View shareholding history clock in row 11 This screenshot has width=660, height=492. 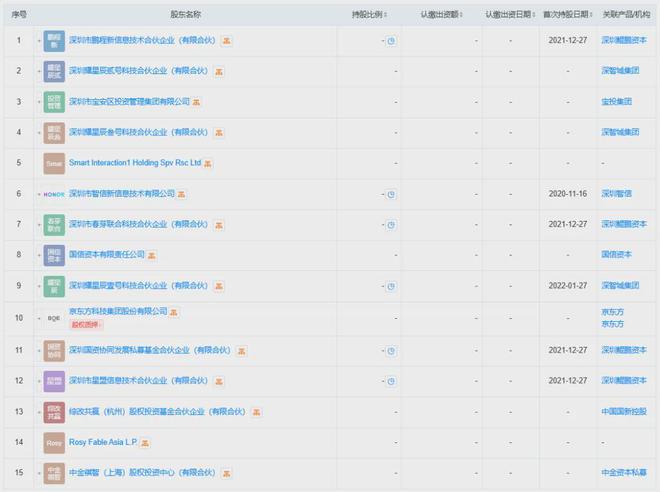coord(391,351)
